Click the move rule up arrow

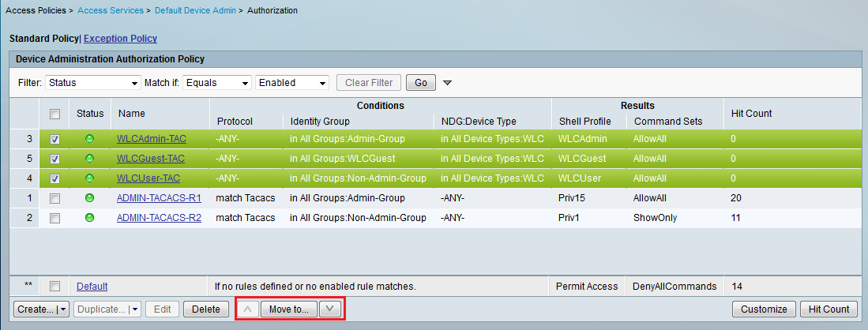tap(247, 309)
